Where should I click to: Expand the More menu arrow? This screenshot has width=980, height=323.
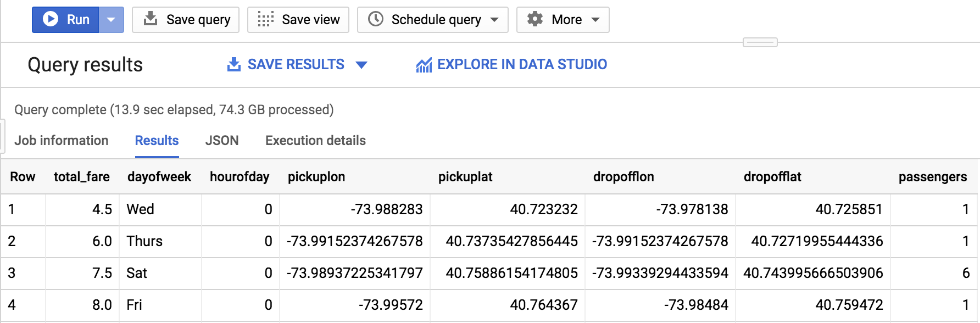pyautogui.click(x=595, y=20)
